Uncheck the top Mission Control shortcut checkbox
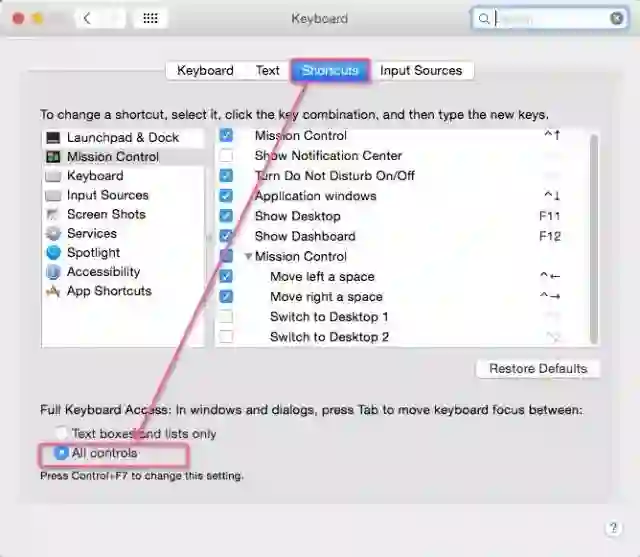Viewport: 640px width, 557px height. coord(226,135)
